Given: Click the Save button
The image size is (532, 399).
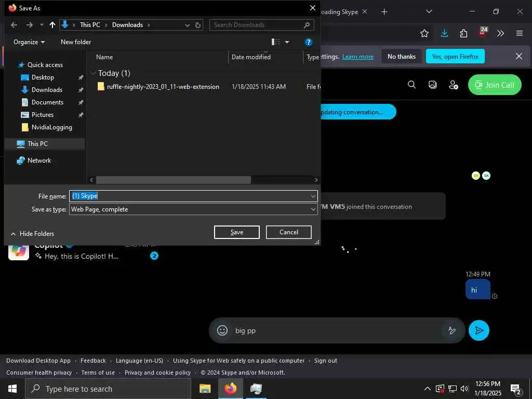Looking at the screenshot, I should tap(237, 232).
